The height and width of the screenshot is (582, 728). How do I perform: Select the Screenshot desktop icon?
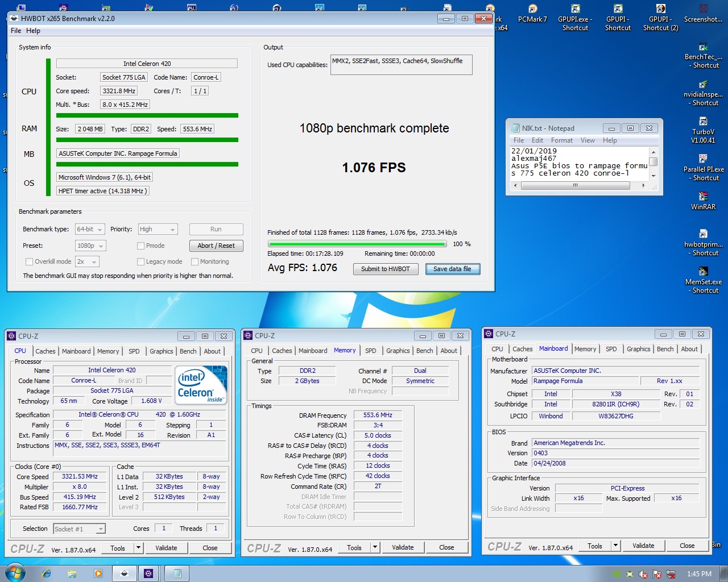click(703, 14)
